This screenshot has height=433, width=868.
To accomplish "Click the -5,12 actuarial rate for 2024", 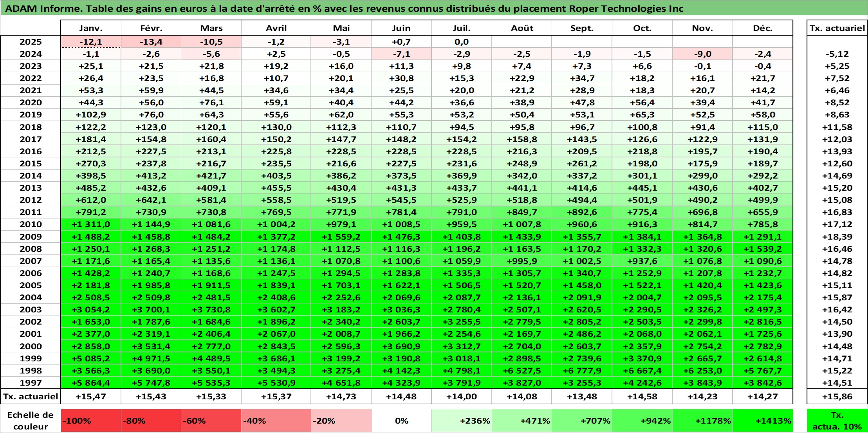I will click(x=837, y=54).
